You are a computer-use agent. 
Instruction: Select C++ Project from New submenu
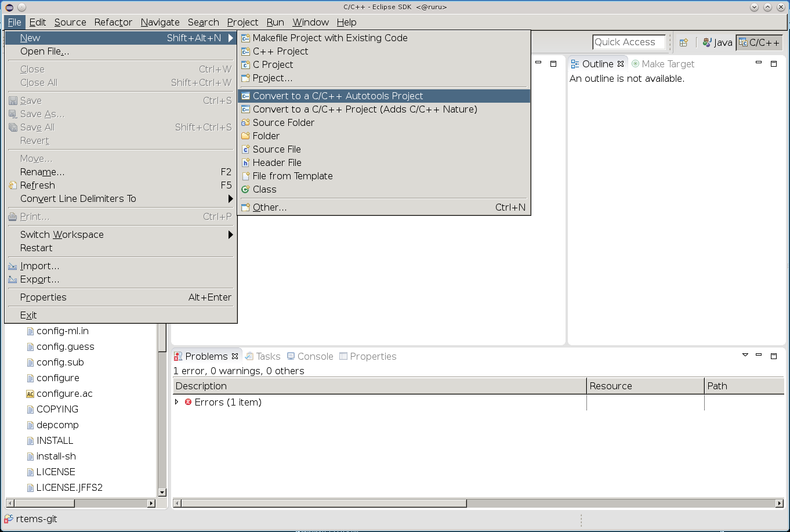[280, 51]
